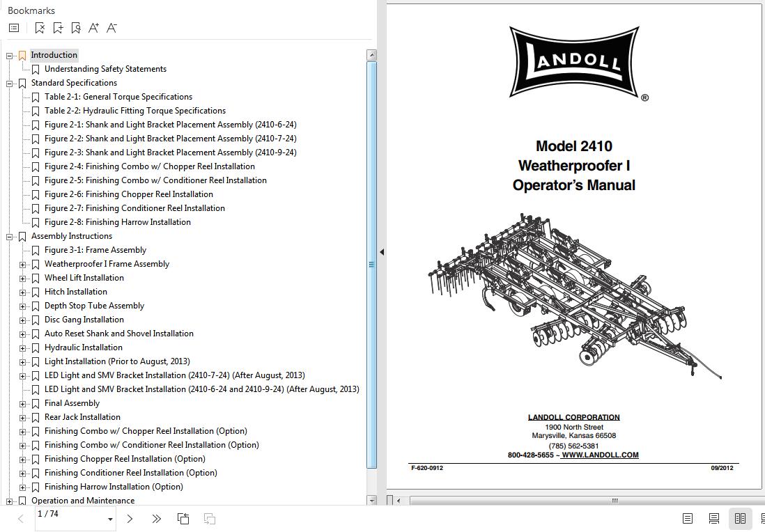Expand the Operation and Maintenance node

point(9,501)
